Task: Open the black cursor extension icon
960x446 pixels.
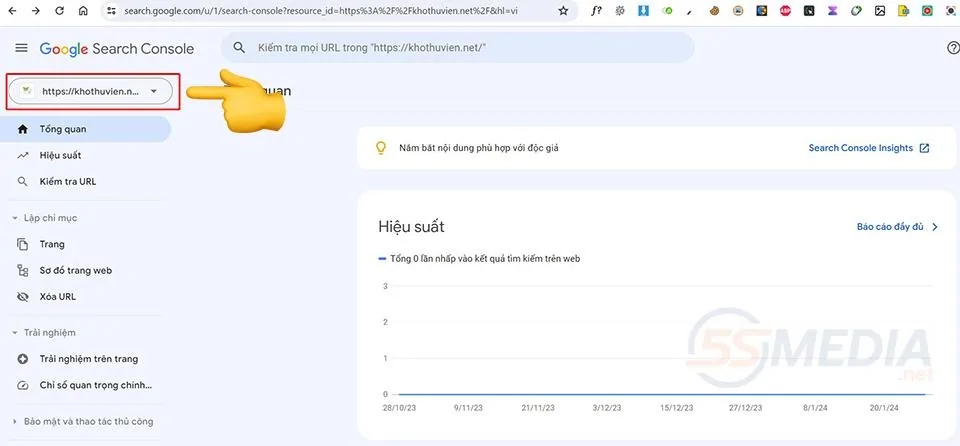Action: 809,10
